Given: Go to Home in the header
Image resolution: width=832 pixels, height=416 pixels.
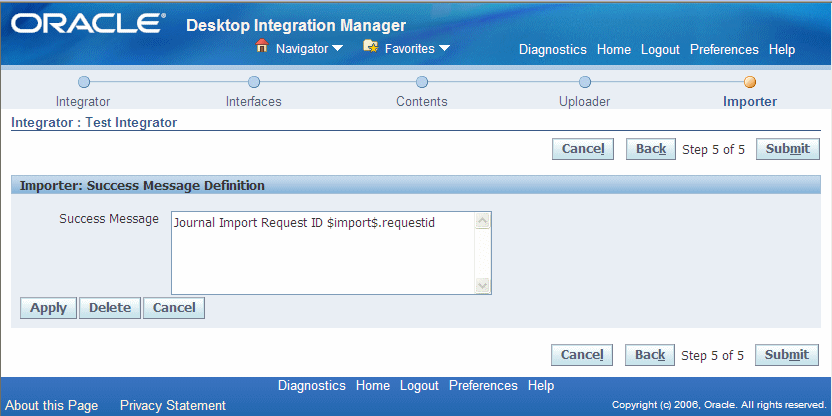Looking at the screenshot, I should tap(614, 50).
